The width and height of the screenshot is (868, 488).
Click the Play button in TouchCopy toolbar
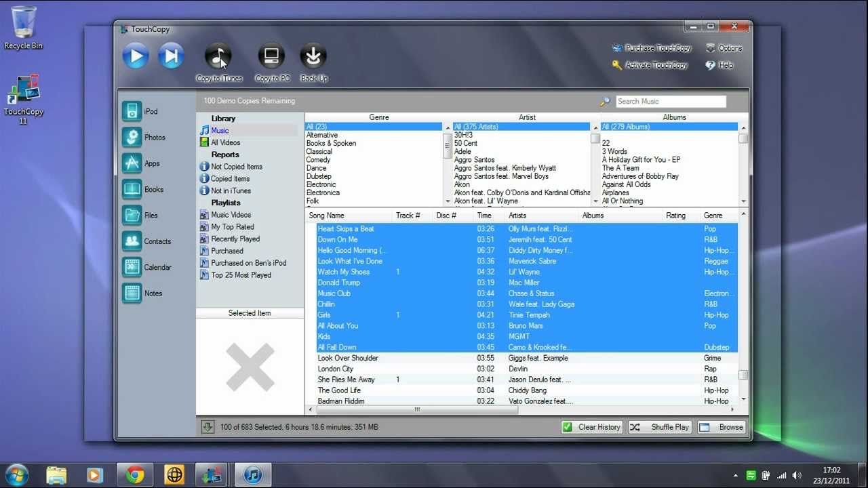(x=136, y=56)
